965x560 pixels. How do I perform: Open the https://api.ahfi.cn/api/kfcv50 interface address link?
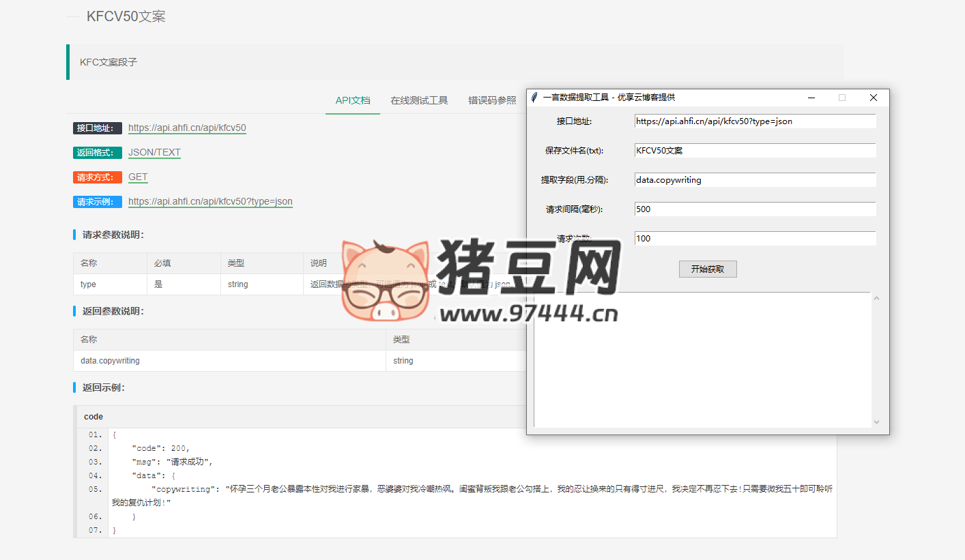click(187, 128)
